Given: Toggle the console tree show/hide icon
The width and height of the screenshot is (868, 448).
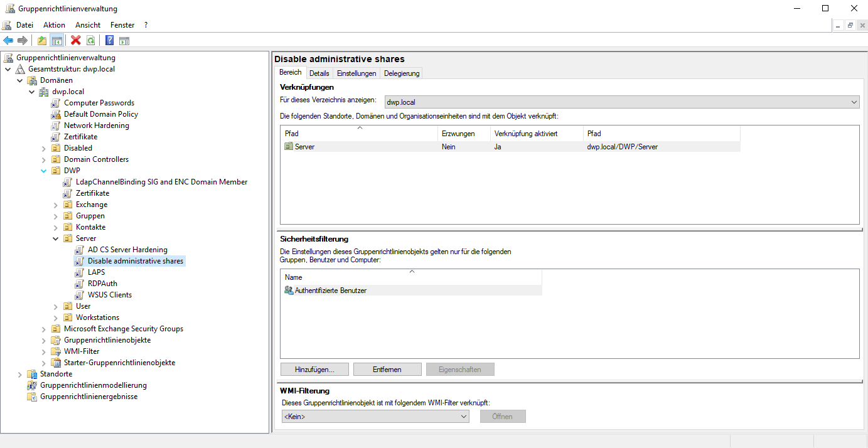Looking at the screenshot, I should 56,41.
